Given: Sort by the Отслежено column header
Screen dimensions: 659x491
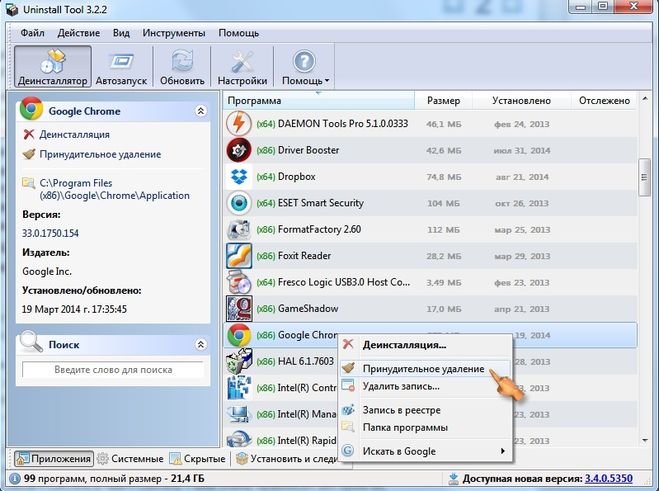Looking at the screenshot, I should point(604,101).
